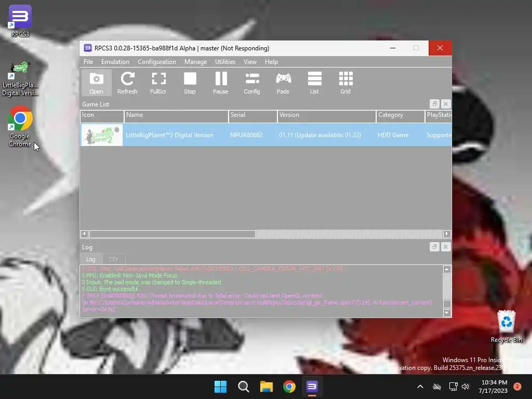Screen dimensions: 532x399
Task: Sort by the Serial column header
Action: coord(253,116)
